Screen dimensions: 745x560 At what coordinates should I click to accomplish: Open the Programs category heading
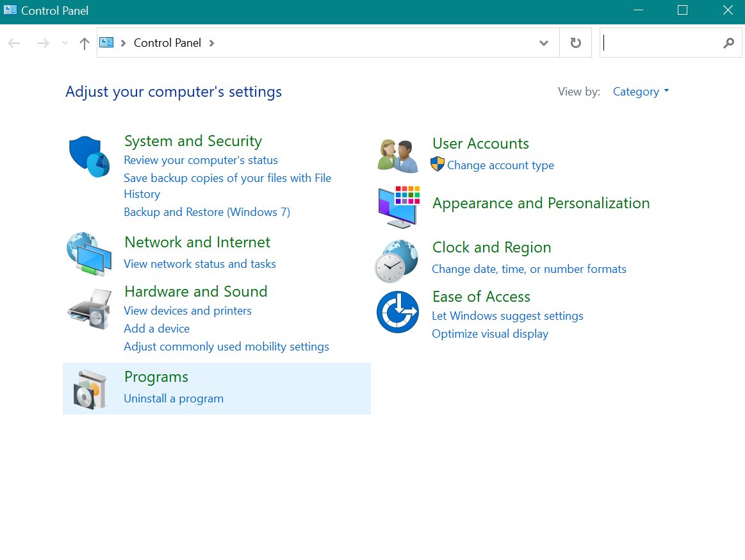tap(156, 377)
